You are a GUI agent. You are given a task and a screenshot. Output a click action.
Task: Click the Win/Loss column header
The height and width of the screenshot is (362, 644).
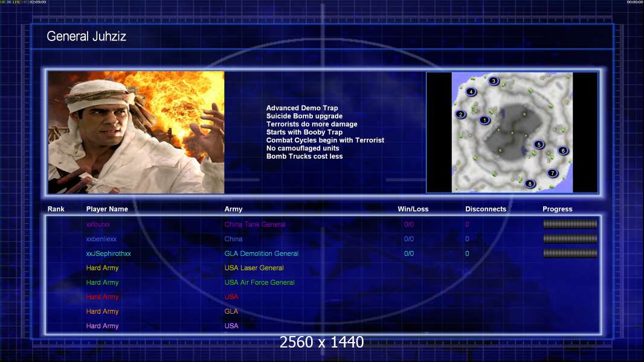pyautogui.click(x=413, y=209)
